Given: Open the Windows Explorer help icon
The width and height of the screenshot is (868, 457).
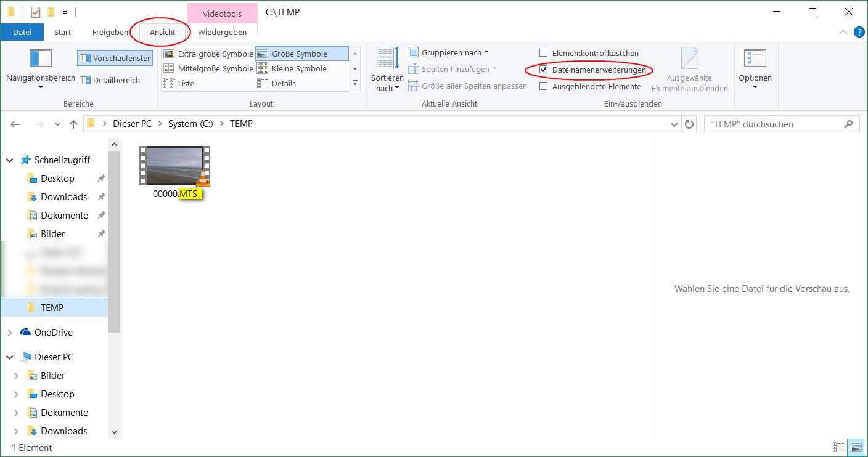Looking at the screenshot, I should 859,32.
